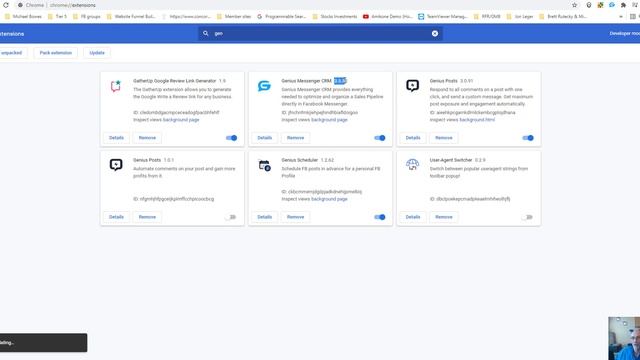Bookmark this page with the star icon
The image size is (640, 360).
pyautogui.click(x=575, y=5)
